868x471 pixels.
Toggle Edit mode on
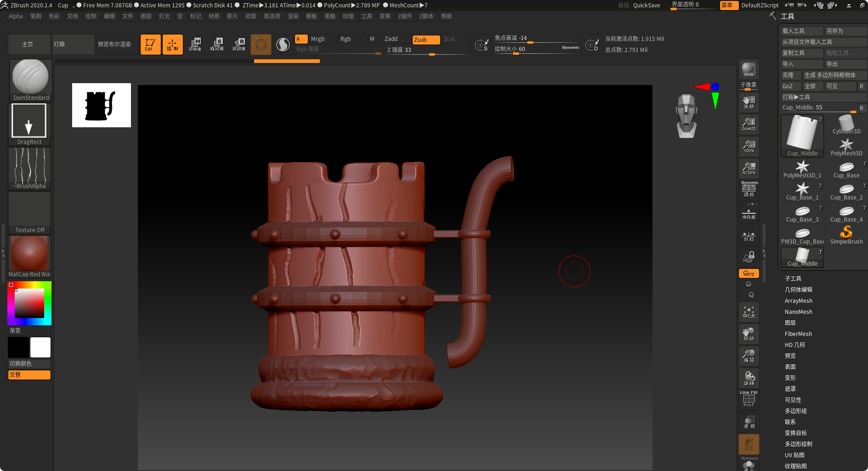tap(150, 44)
